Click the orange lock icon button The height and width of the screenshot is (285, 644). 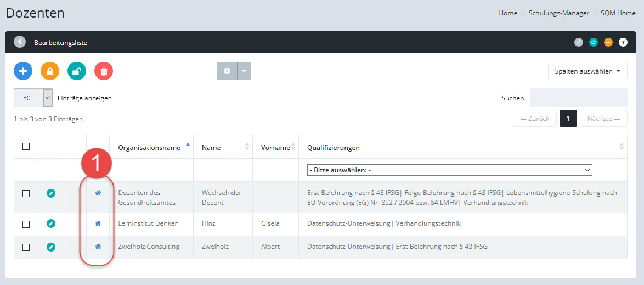tap(50, 71)
